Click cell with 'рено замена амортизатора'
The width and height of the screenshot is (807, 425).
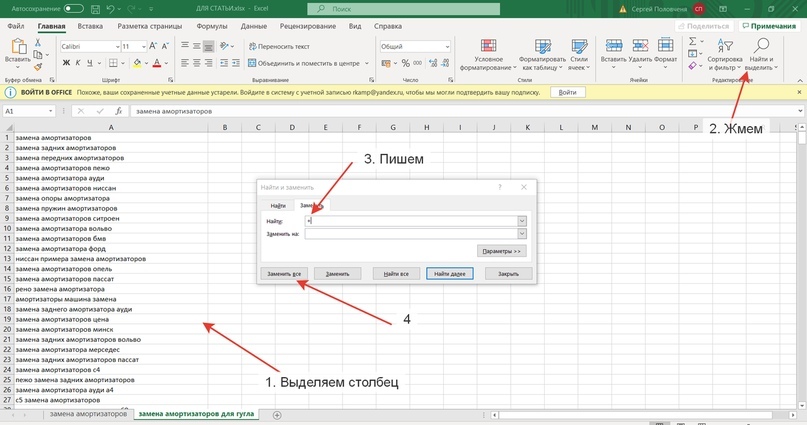[111, 289]
